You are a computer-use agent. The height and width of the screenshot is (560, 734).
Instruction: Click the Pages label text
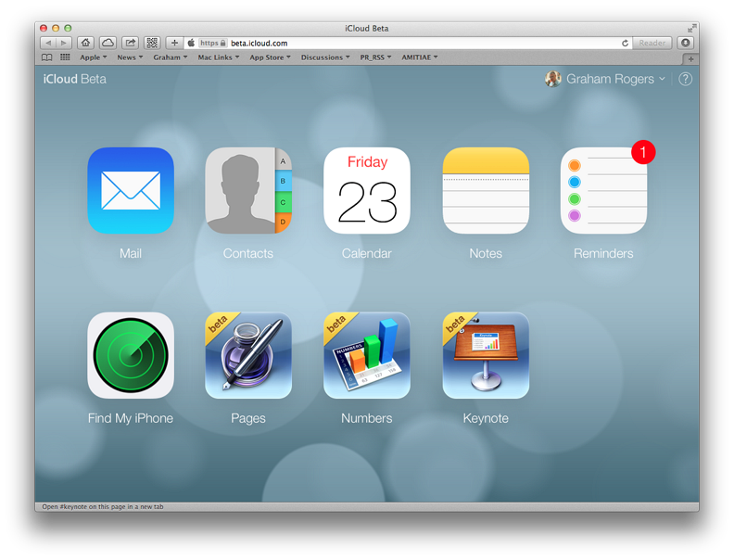coord(248,418)
